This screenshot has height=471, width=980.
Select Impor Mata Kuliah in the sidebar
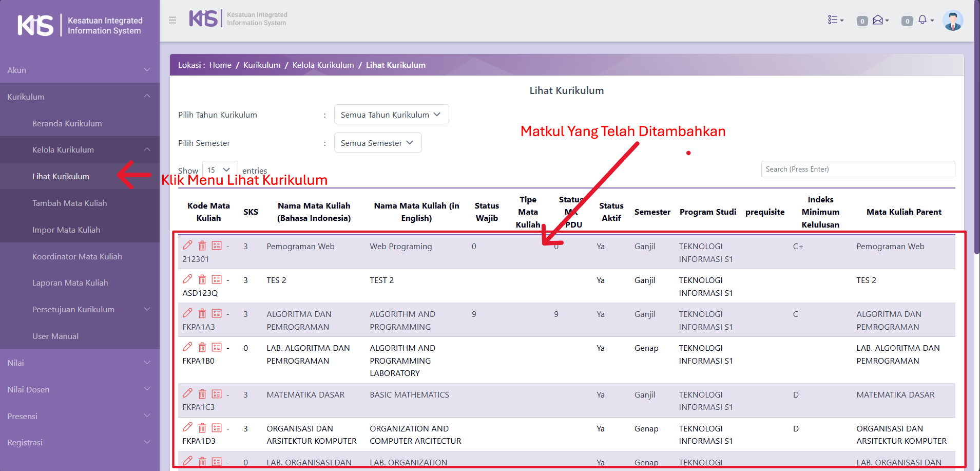coord(66,230)
